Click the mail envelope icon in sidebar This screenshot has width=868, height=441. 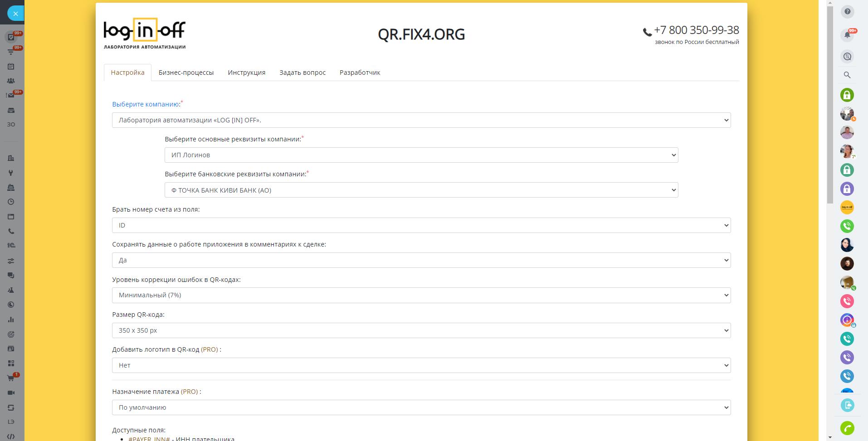click(x=11, y=96)
